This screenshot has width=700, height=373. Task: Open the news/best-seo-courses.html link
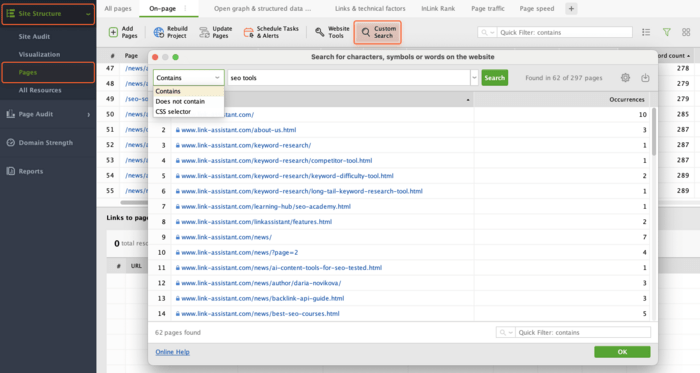(260, 313)
